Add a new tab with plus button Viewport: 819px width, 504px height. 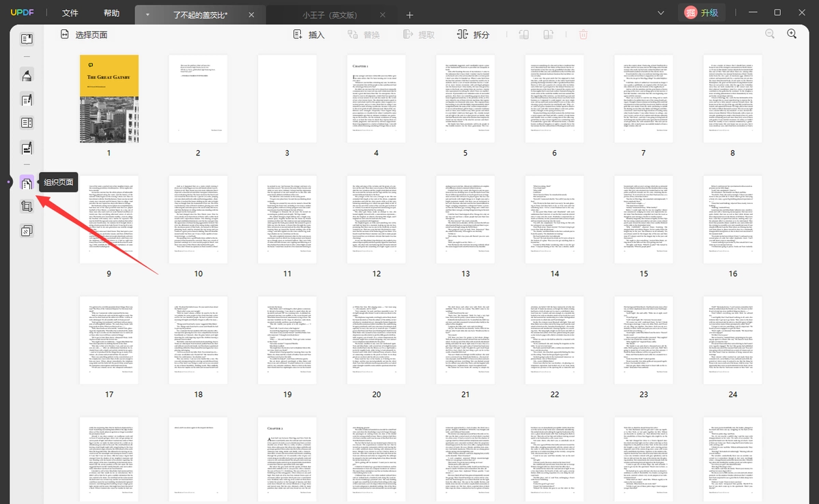[x=409, y=14]
